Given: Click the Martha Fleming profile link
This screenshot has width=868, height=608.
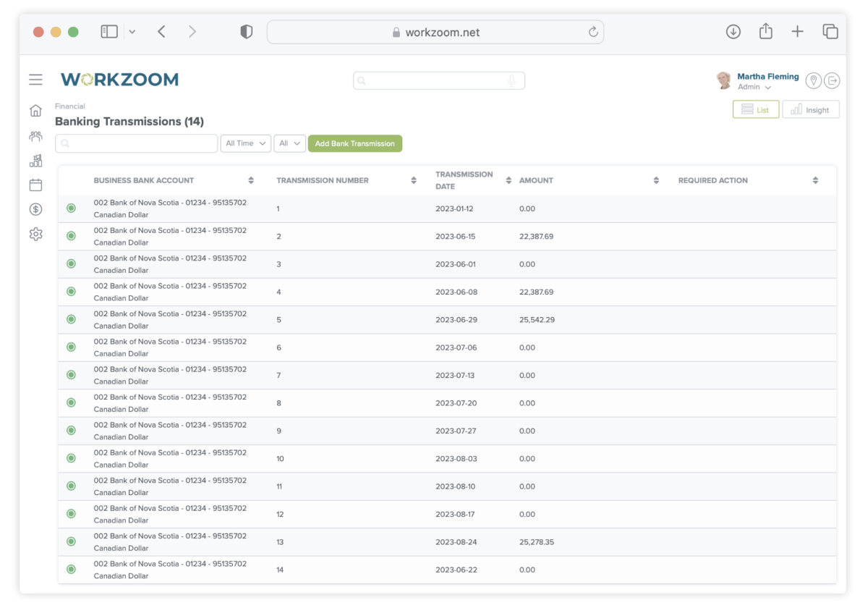Looking at the screenshot, I should (x=767, y=76).
